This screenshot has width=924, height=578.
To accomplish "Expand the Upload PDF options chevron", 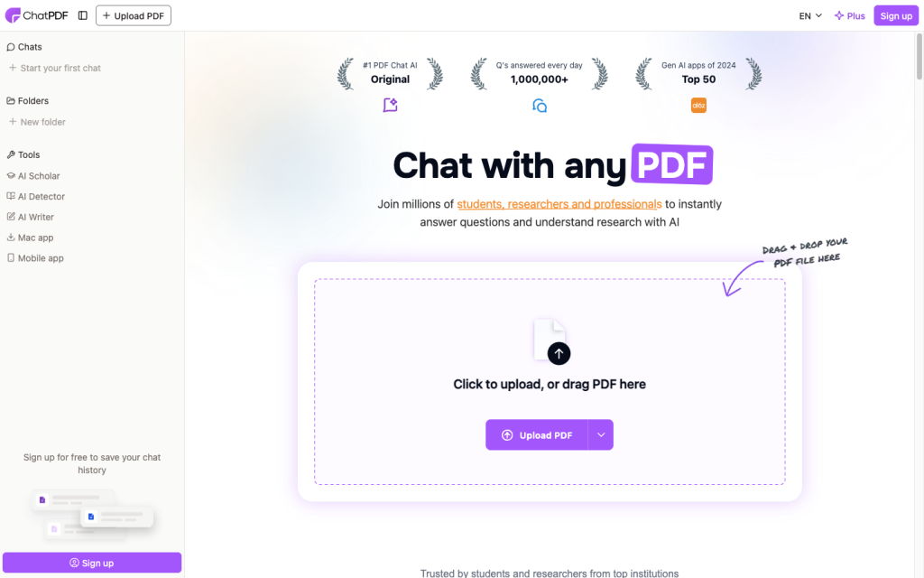I will pyautogui.click(x=600, y=434).
